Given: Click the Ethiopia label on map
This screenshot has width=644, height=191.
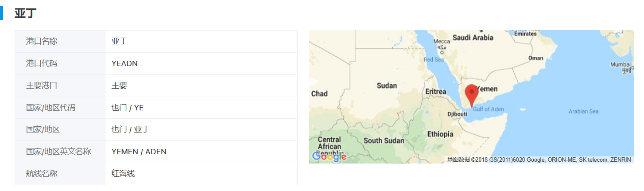Looking at the screenshot, I should pyautogui.click(x=440, y=134).
